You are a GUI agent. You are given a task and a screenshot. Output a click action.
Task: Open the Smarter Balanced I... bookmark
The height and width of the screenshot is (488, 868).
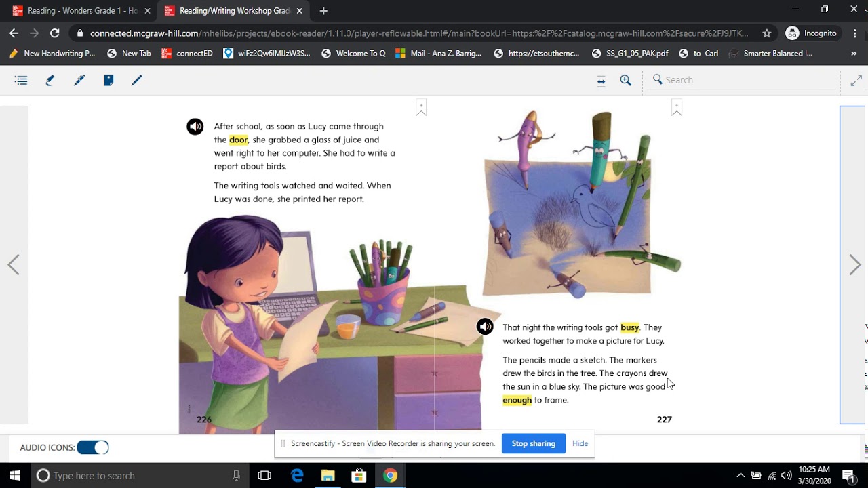(x=770, y=53)
